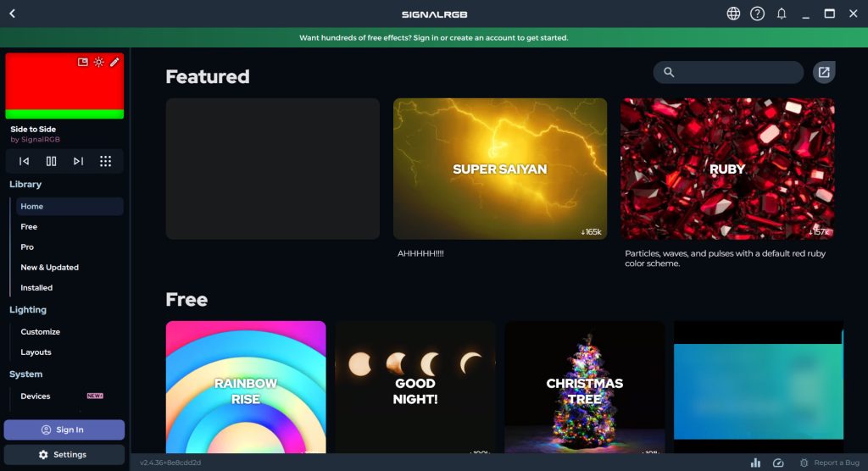868x471 pixels.
Task: Open the bar chart icon in the status bar
Action: (755, 463)
